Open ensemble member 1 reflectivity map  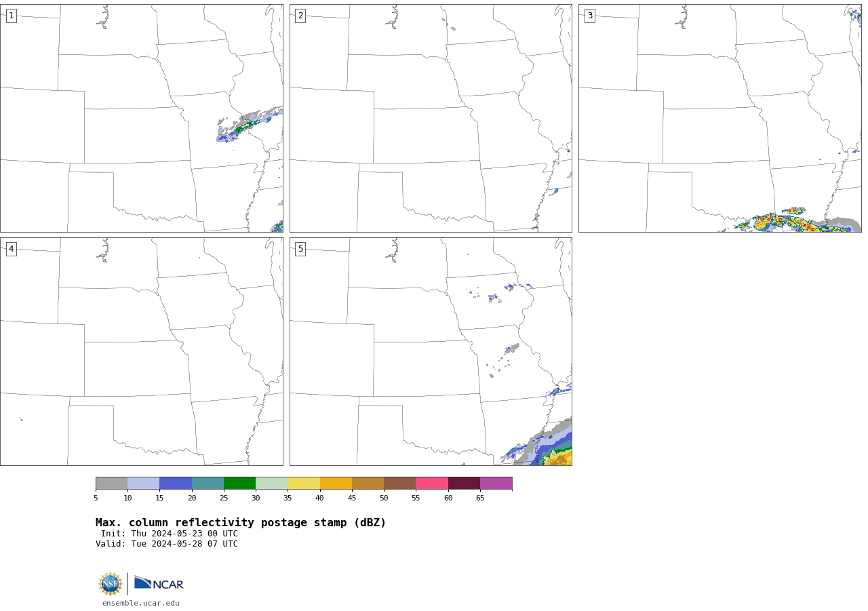point(141,118)
